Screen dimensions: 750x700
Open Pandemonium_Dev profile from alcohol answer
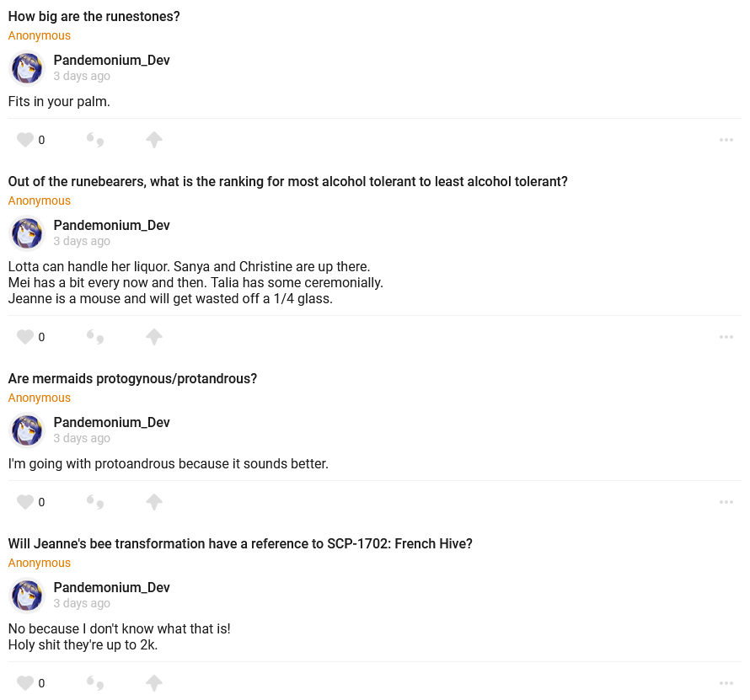pos(111,225)
